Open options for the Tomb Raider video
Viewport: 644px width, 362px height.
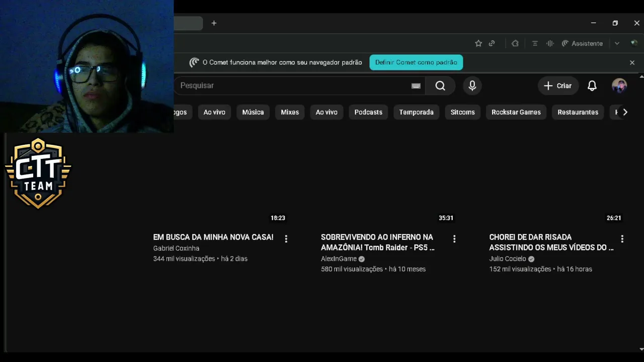(x=454, y=239)
